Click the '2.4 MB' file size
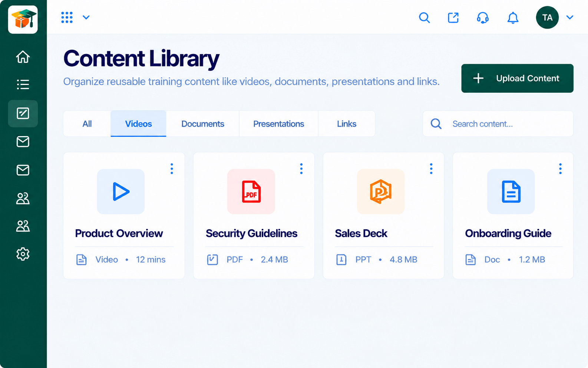This screenshot has height=368, width=588. (x=274, y=260)
